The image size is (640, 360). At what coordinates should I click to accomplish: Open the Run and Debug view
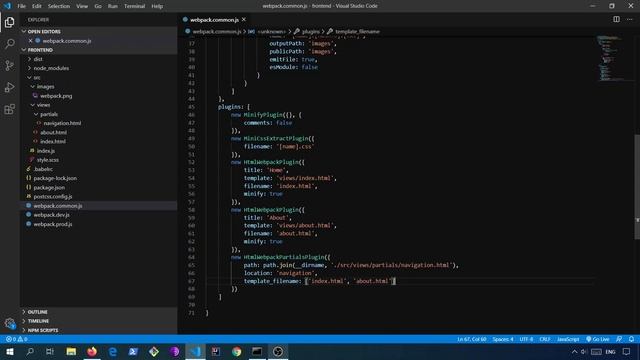click(10, 87)
